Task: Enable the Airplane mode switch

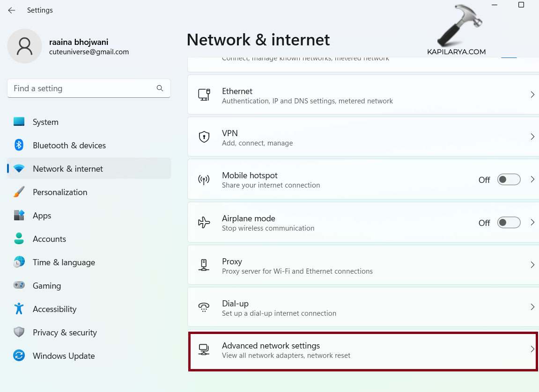Action: (509, 223)
